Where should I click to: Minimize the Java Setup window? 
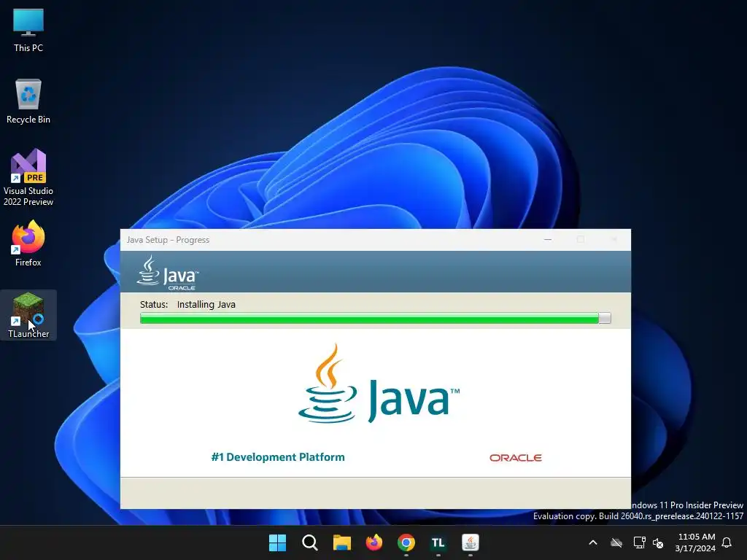pyautogui.click(x=548, y=239)
